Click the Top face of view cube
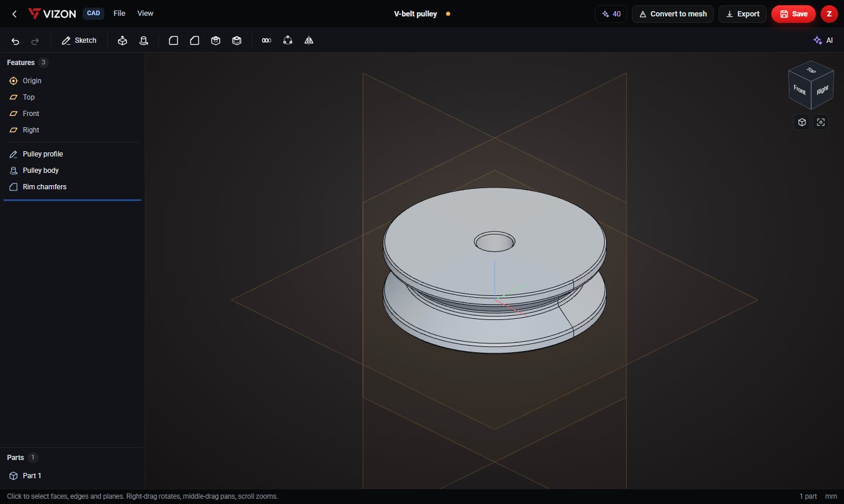Image resolution: width=844 pixels, height=504 pixels. [x=811, y=70]
